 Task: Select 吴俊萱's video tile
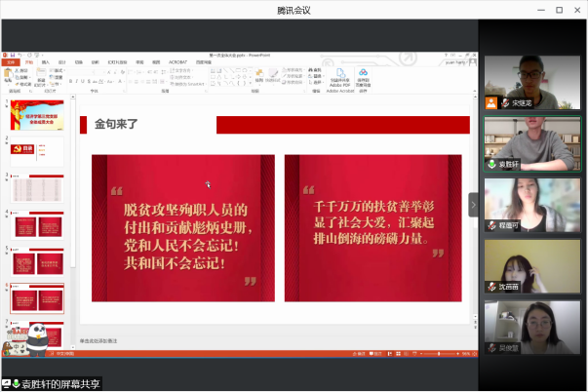[x=531, y=327]
